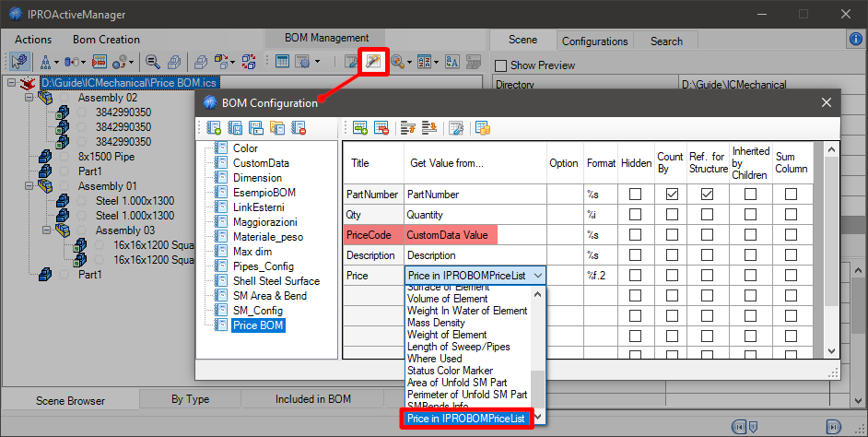Click the table grid icon in main toolbar
Screen dimensions: 868x437
tap(283, 62)
